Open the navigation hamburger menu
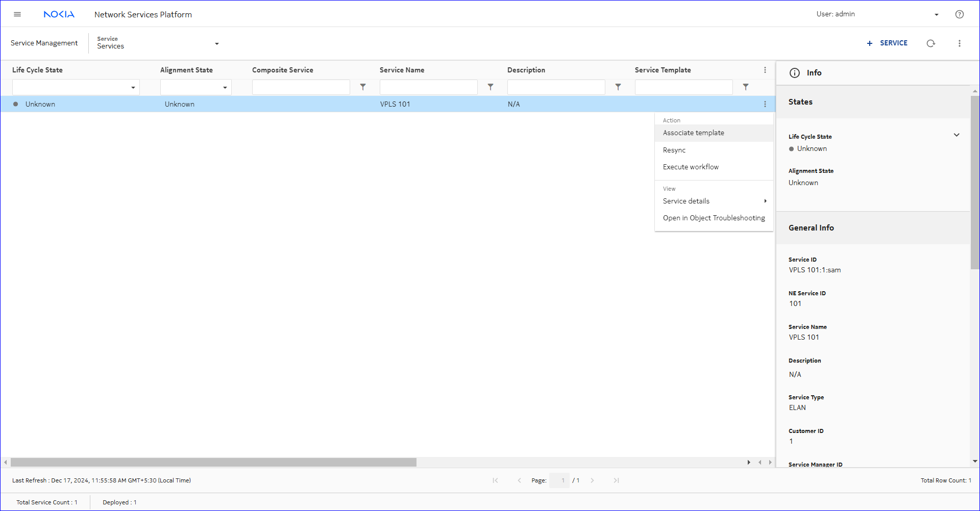 pyautogui.click(x=17, y=14)
